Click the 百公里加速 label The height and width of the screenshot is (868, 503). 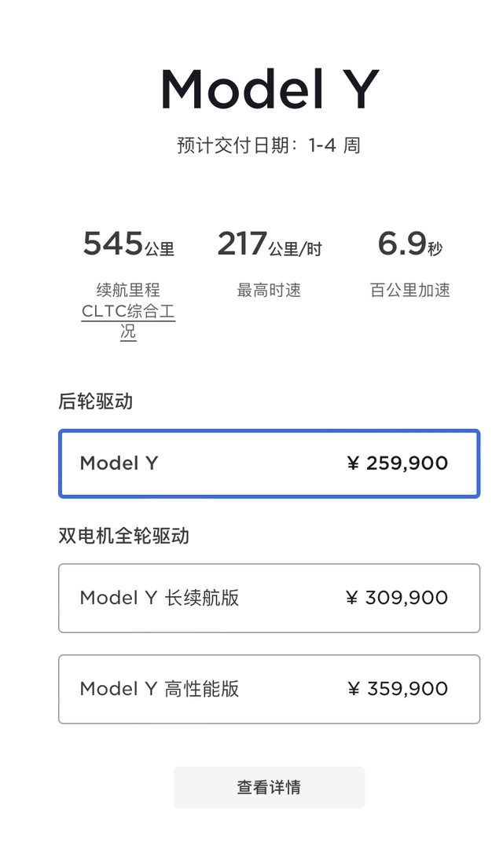[x=409, y=291]
